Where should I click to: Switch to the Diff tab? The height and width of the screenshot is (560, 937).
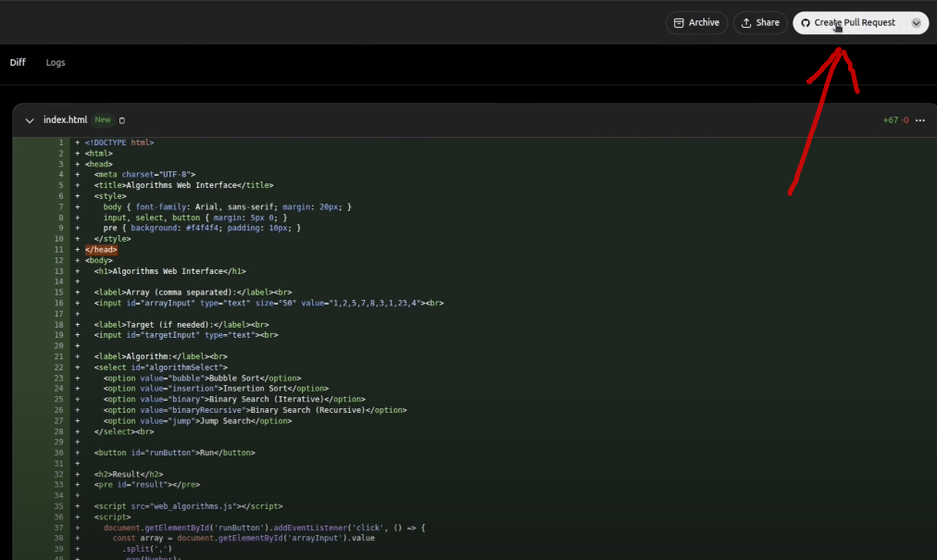click(x=18, y=62)
